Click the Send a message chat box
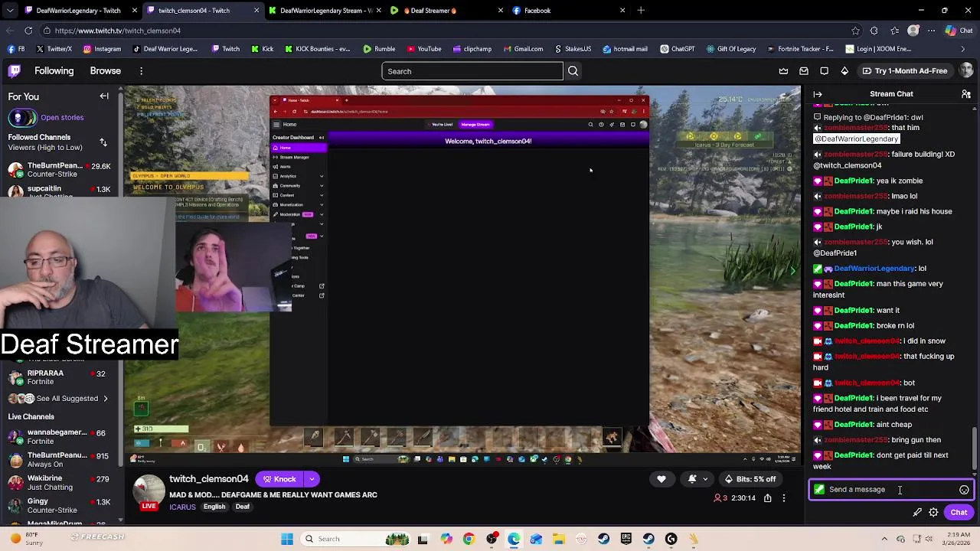Image resolution: width=980 pixels, height=551 pixels. coord(891,490)
